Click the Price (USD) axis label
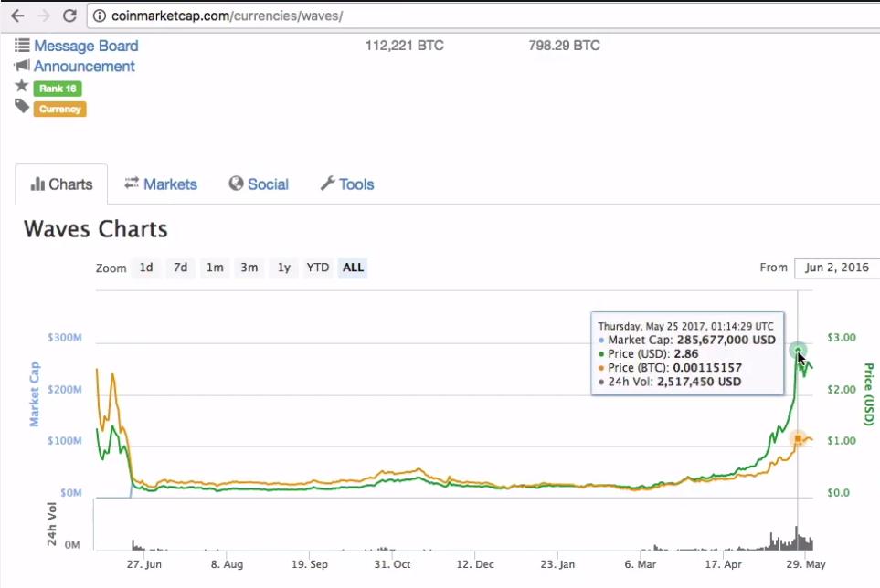 (868, 394)
